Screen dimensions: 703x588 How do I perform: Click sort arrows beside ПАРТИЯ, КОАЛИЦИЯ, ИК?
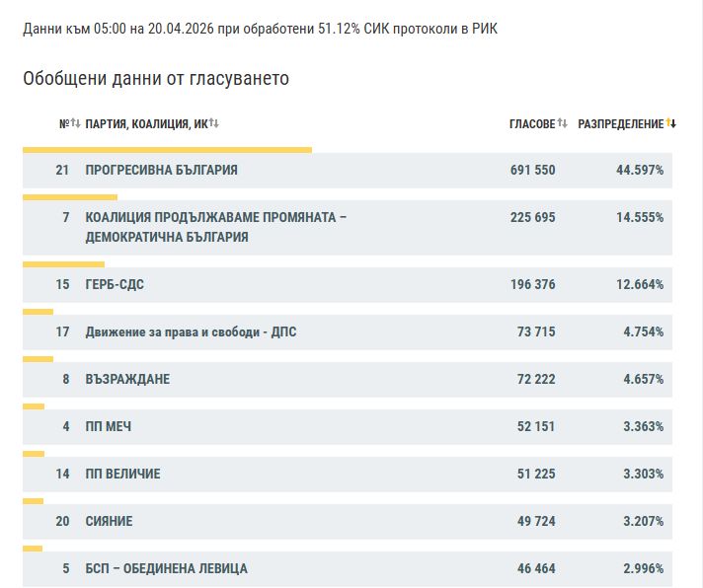(x=214, y=123)
